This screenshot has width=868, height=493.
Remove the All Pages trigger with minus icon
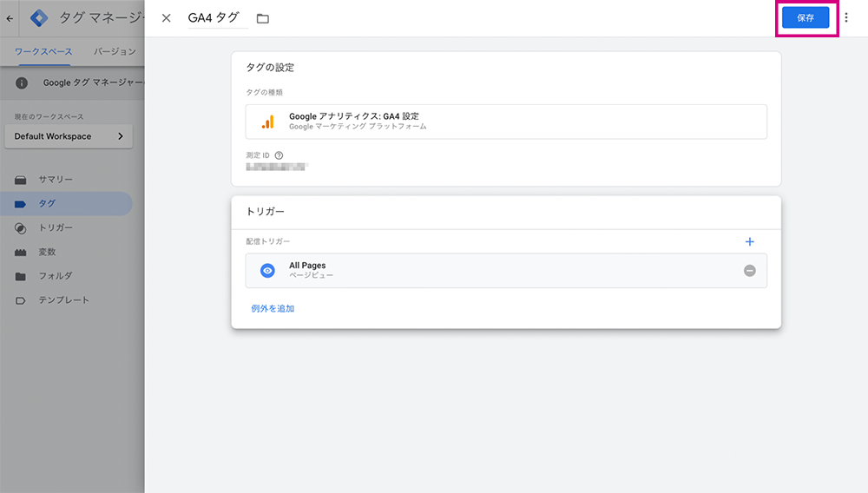pos(750,271)
